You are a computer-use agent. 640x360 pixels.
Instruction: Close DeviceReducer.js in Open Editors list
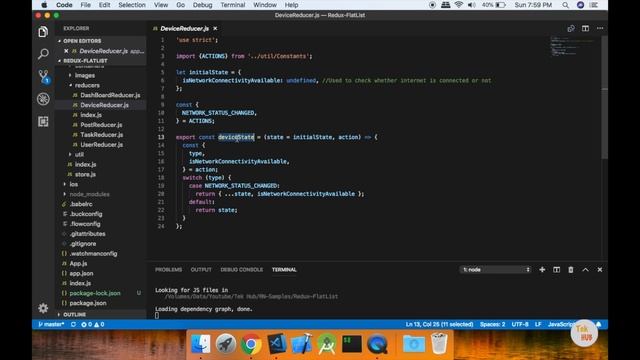pyautogui.click(x=66, y=51)
